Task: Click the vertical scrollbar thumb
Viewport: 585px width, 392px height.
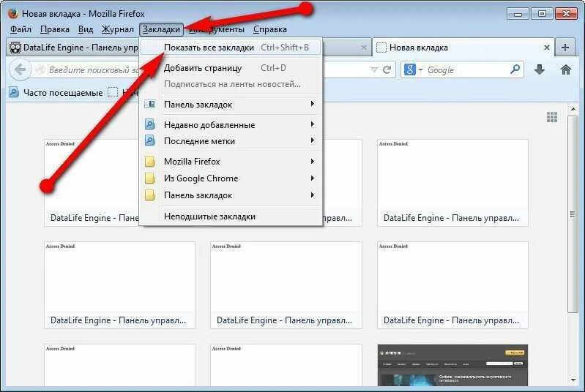Action: coord(573,214)
